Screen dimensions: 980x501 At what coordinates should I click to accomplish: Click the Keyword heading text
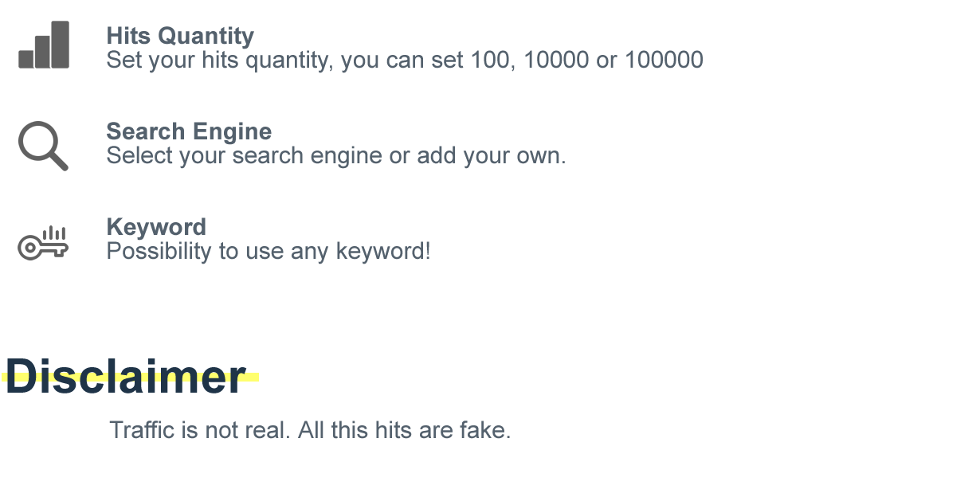(156, 227)
